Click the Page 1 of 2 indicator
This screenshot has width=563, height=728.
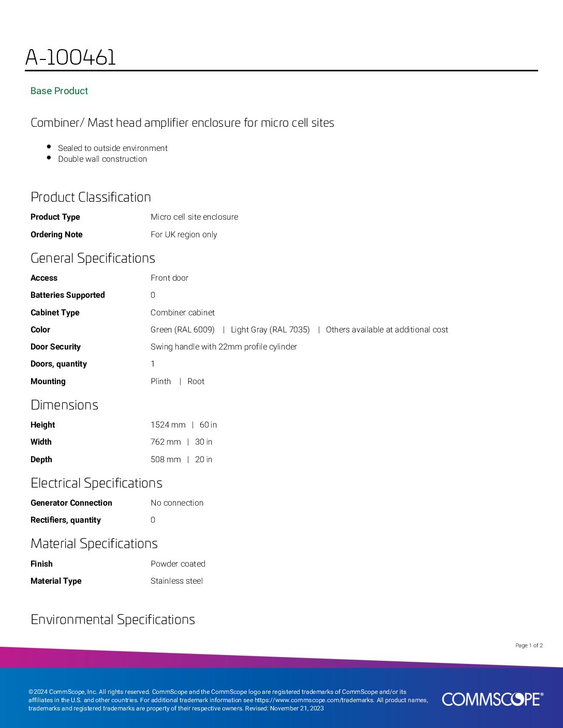pos(529,645)
